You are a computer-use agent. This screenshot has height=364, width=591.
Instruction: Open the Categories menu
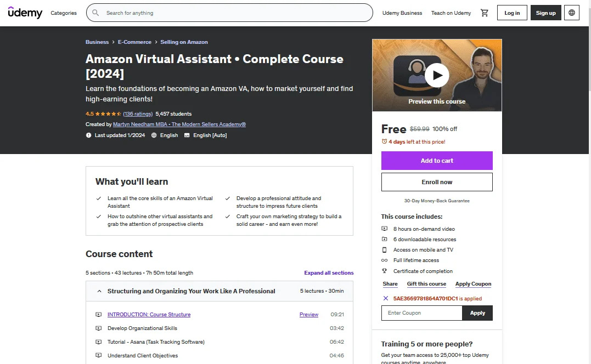pos(64,13)
